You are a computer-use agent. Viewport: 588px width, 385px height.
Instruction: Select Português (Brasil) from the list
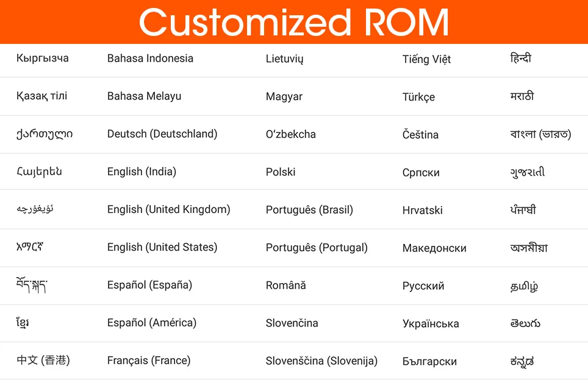[309, 210]
